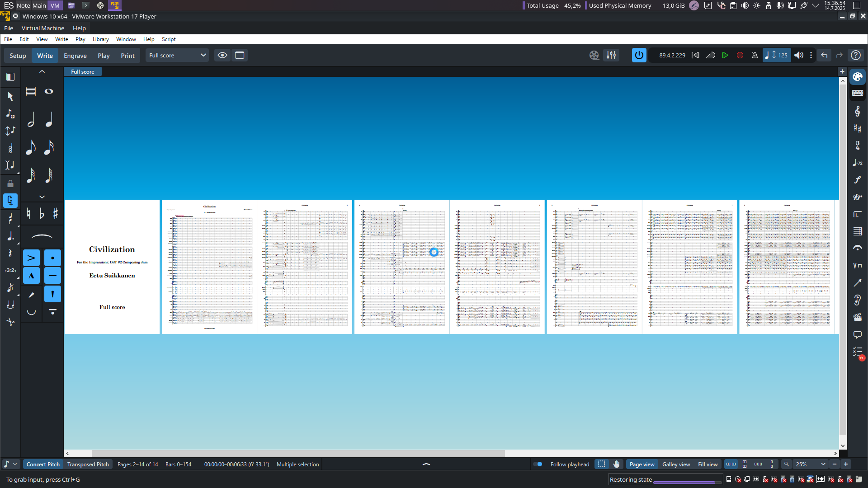The image size is (868, 488).
Task: Toggle the eye preview icon
Action: tap(222, 55)
